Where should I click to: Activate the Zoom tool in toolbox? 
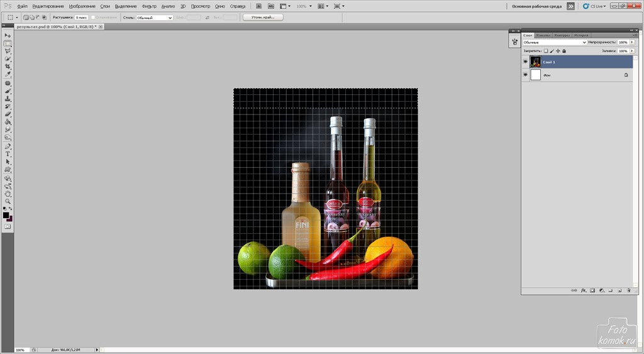click(x=8, y=202)
